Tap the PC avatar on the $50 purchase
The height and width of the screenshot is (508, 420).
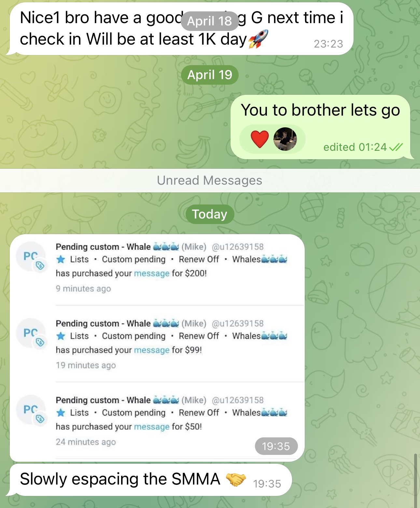click(x=31, y=410)
